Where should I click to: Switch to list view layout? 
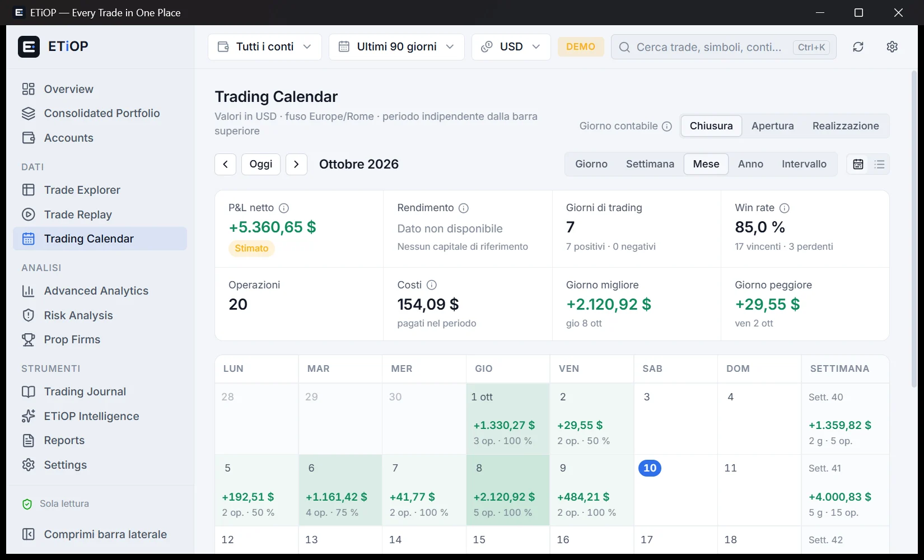[879, 164]
